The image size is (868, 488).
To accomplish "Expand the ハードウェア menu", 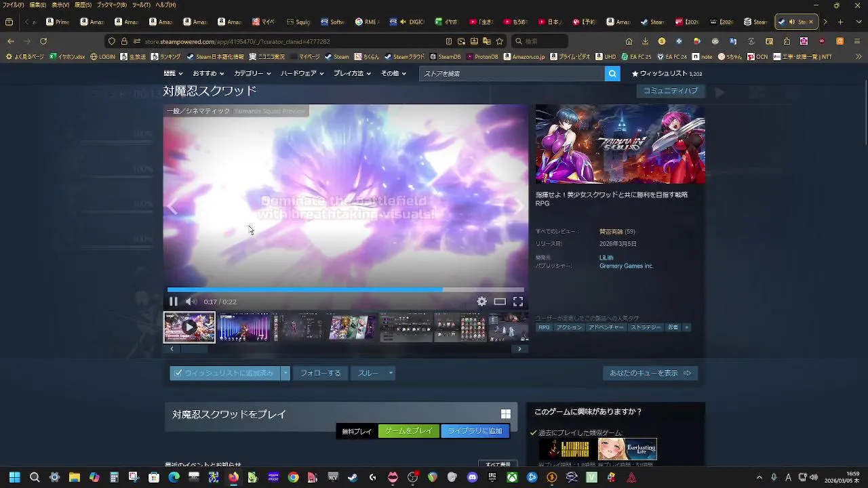I will [302, 73].
